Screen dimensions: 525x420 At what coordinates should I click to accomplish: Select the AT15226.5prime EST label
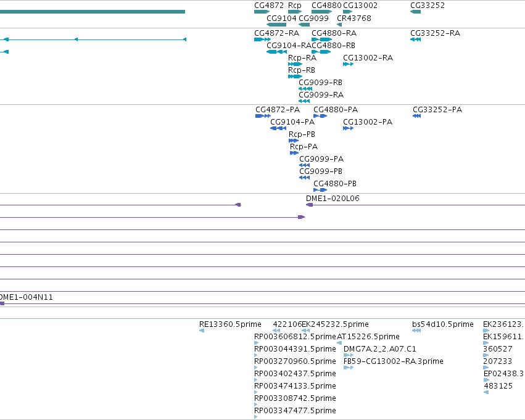[x=368, y=337]
